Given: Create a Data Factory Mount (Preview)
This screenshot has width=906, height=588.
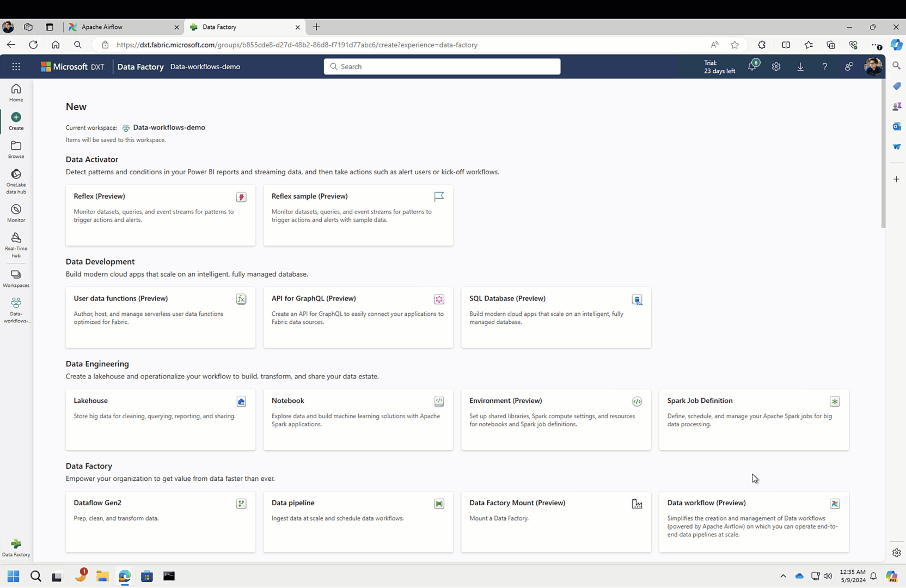Looking at the screenshot, I should 556,522.
